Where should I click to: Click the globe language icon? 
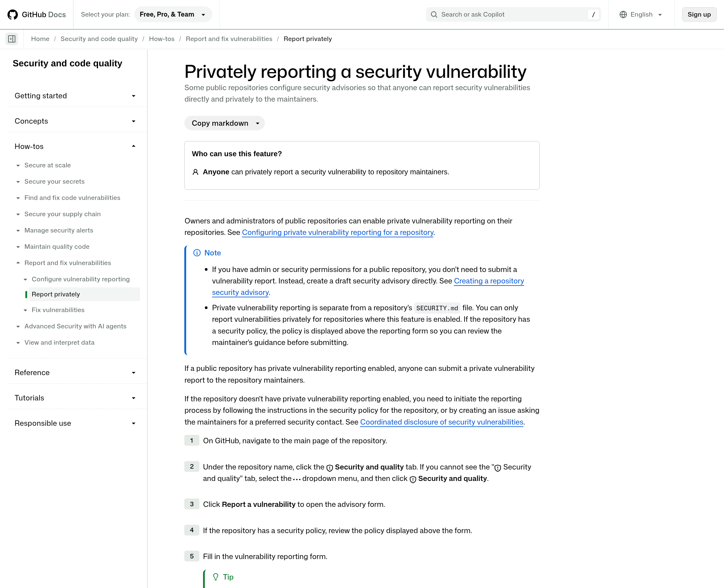click(623, 14)
